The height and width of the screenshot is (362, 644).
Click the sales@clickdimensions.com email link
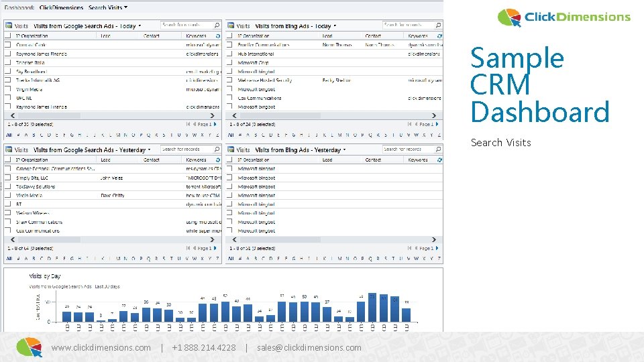tap(309, 348)
